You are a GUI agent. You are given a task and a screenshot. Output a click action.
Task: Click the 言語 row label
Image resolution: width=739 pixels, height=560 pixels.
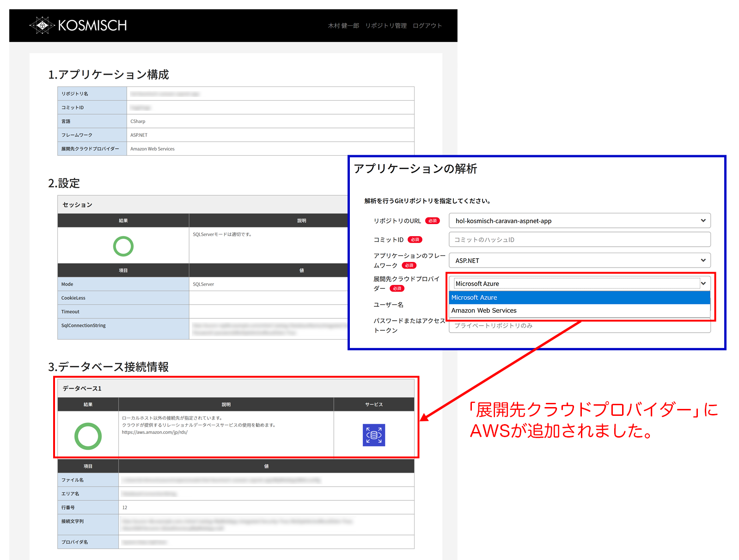tap(92, 121)
